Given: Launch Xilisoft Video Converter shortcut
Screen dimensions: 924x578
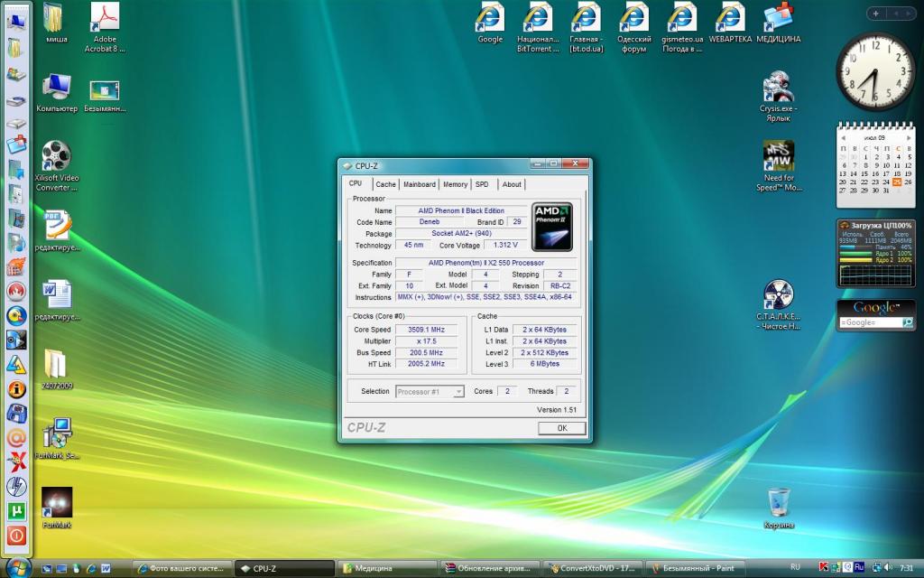Looking at the screenshot, I should [x=57, y=166].
